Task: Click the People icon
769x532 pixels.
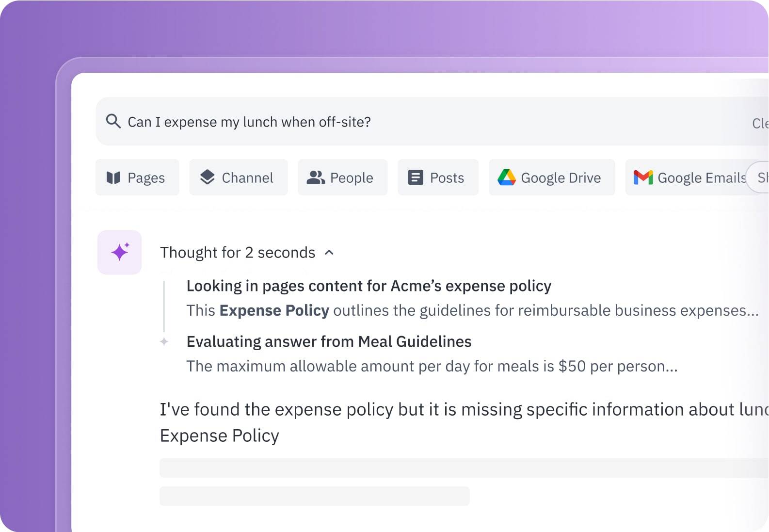Action: click(x=317, y=177)
